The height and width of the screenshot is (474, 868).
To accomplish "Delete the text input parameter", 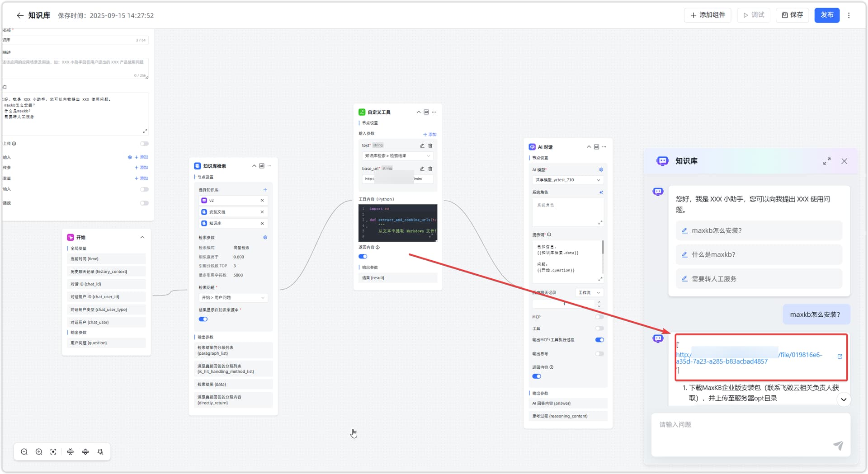I will 430,145.
